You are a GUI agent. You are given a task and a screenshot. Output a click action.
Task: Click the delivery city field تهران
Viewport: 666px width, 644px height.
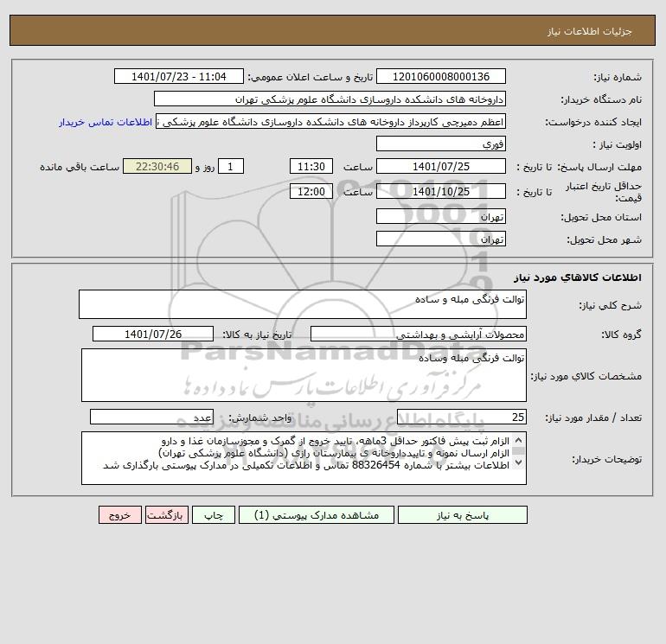coord(441,239)
